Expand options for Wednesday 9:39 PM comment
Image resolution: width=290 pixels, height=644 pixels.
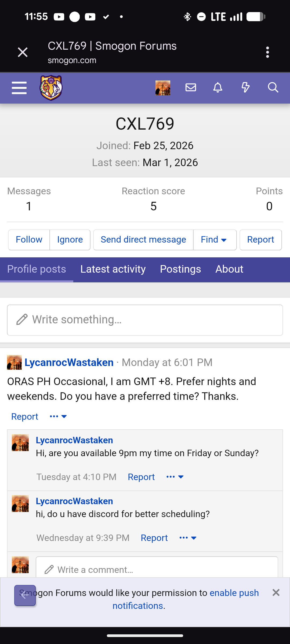coord(188,538)
